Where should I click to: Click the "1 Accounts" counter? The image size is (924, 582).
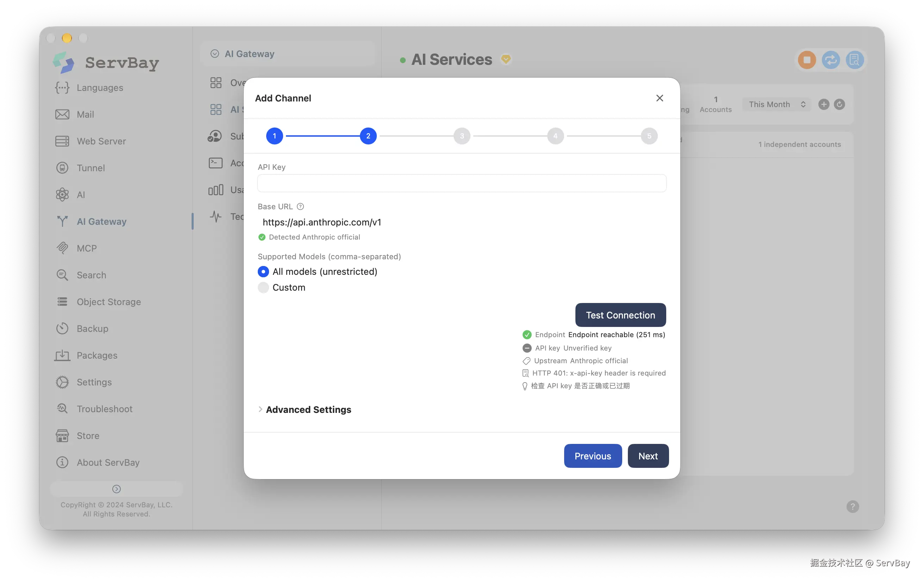[x=715, y=104]
